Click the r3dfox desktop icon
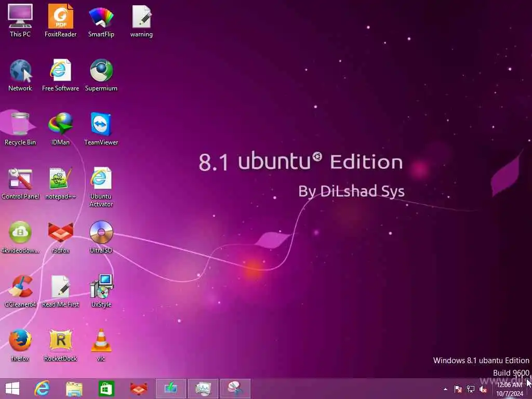The height and width of the screenshot is (399, 532). coord(60,237)
